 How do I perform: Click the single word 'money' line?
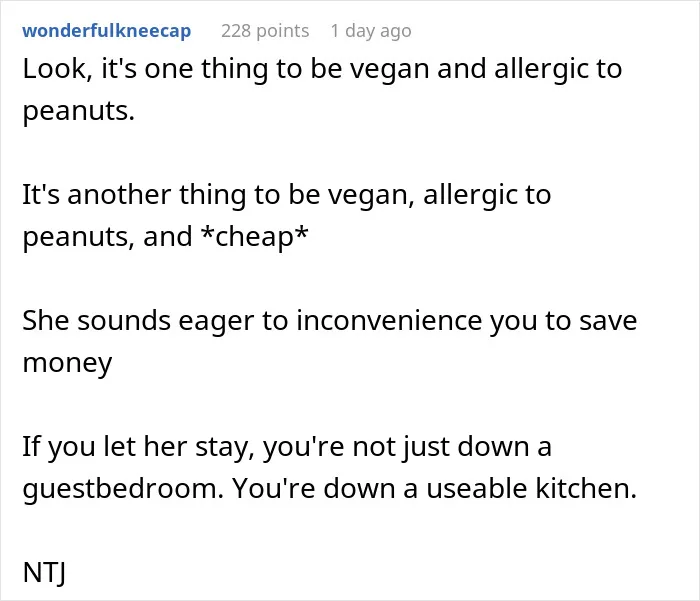[x=67, y=363]
